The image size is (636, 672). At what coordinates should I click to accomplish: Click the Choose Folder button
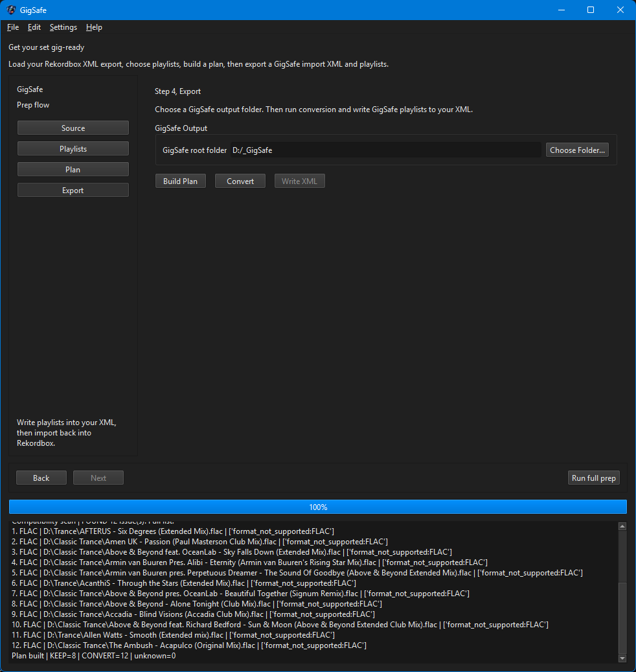[578, 150]
